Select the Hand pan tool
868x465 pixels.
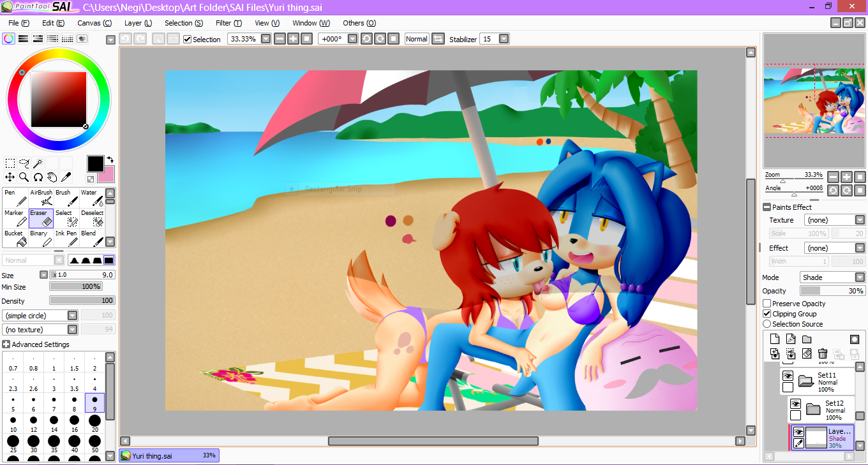point(52,177)
